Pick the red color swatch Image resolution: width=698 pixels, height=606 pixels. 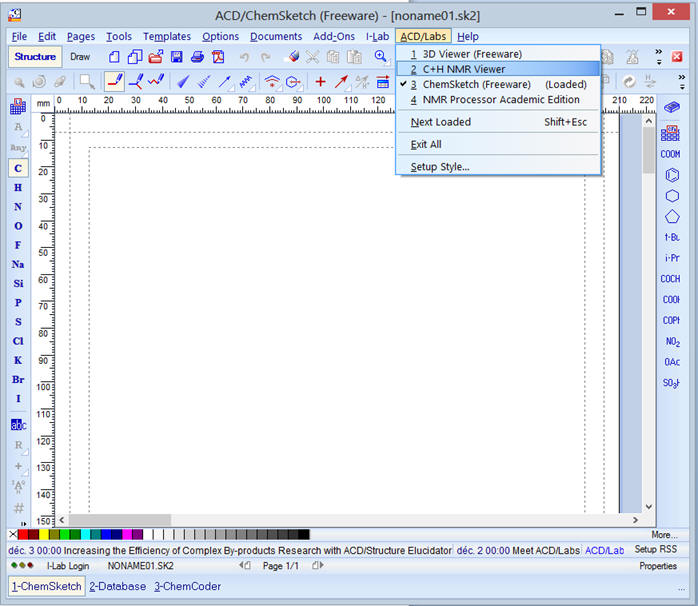23,534
